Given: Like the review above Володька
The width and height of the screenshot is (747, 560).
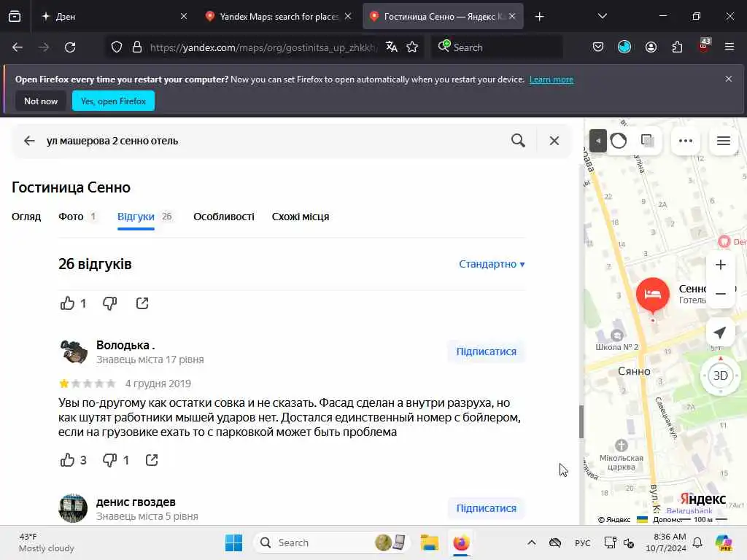Looking at the screenshot, I should (68, 303).
